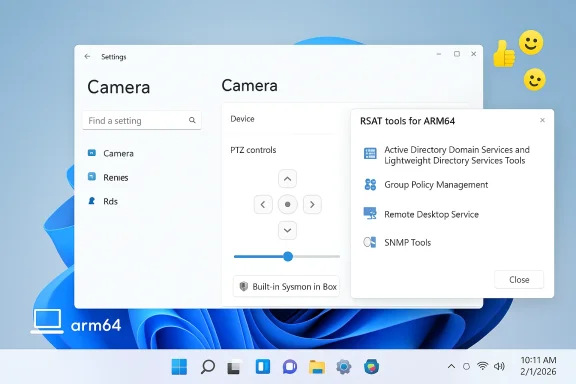This screenshot has height=384, width=576.
Task: Show hidden icons with tray chevron
Action: (451, 366)
